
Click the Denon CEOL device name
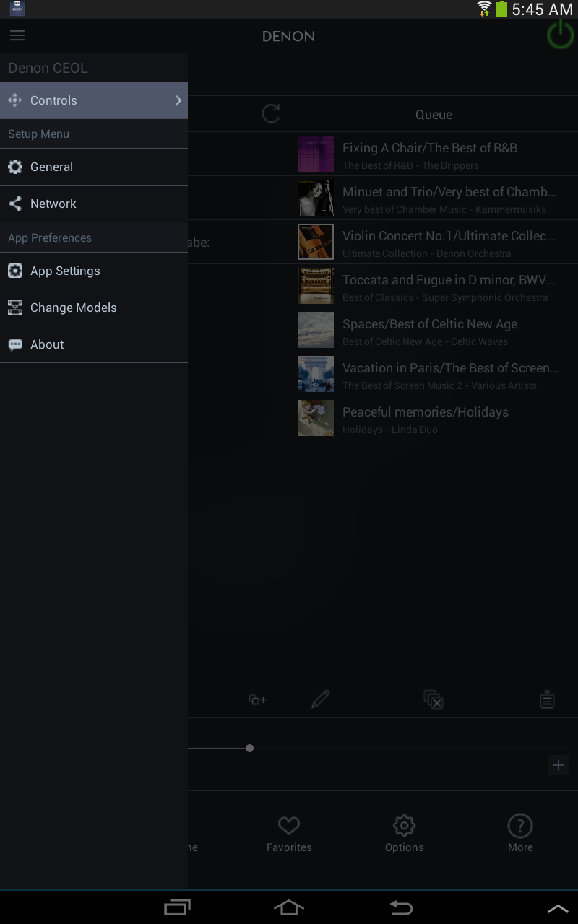coord(48,68)
